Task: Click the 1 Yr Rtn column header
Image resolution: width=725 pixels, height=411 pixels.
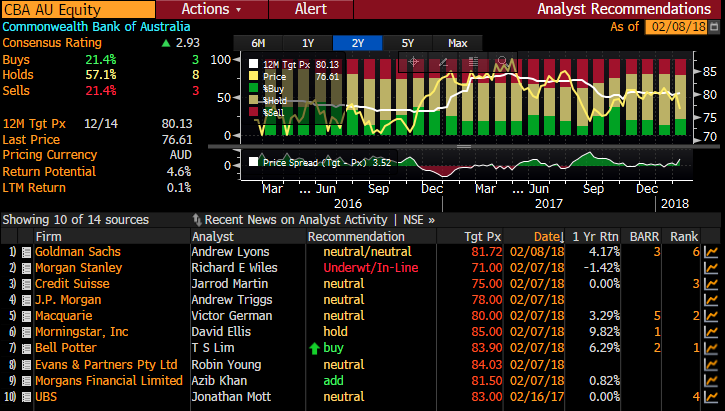Action: click(595, 237)
